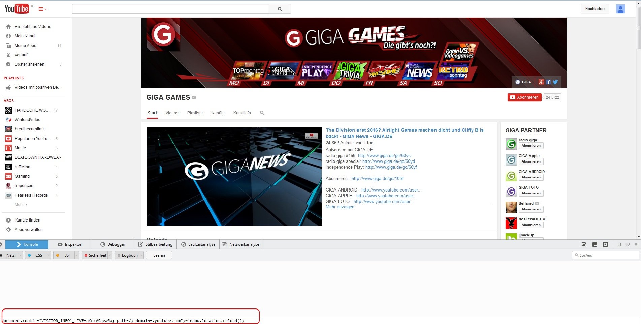Open the GIGA website link on banner

523,82
